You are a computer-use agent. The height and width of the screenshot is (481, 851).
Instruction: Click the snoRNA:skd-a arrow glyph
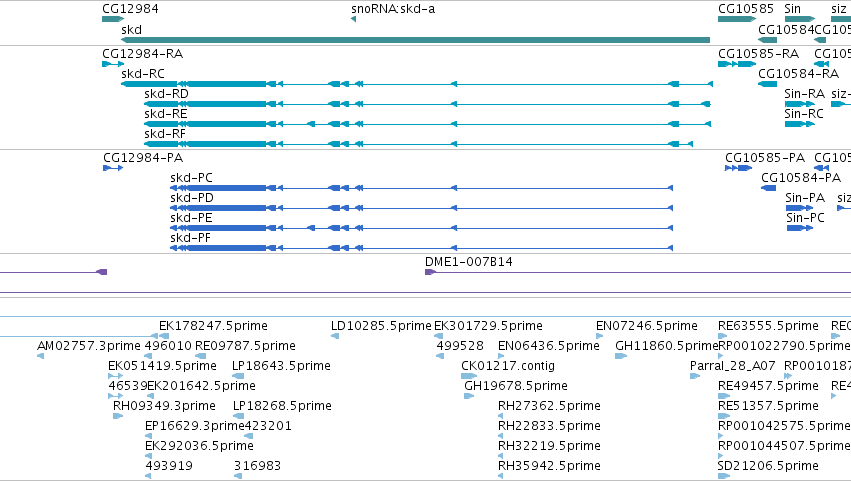pos(353,19)
